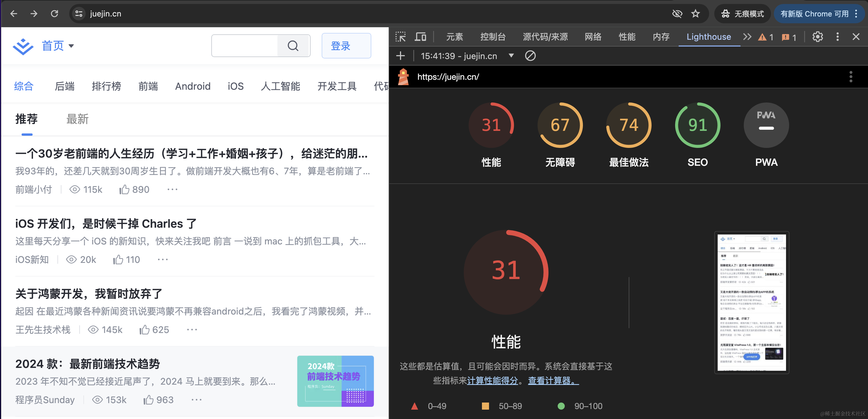Click the clear all reports icon

pos(530,56)
